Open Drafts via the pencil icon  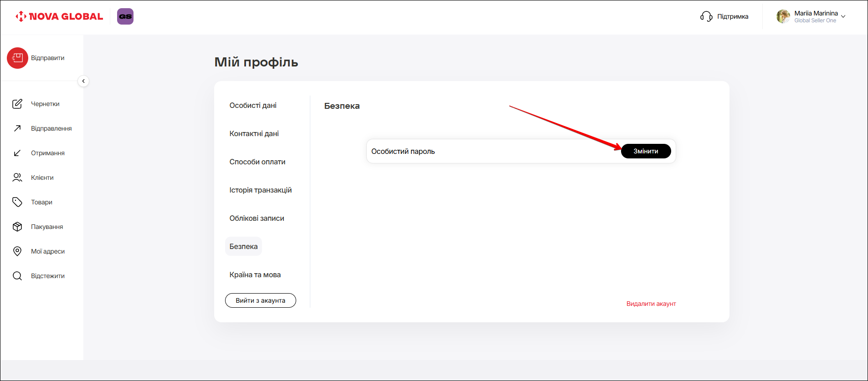click(x=17, y=104)
